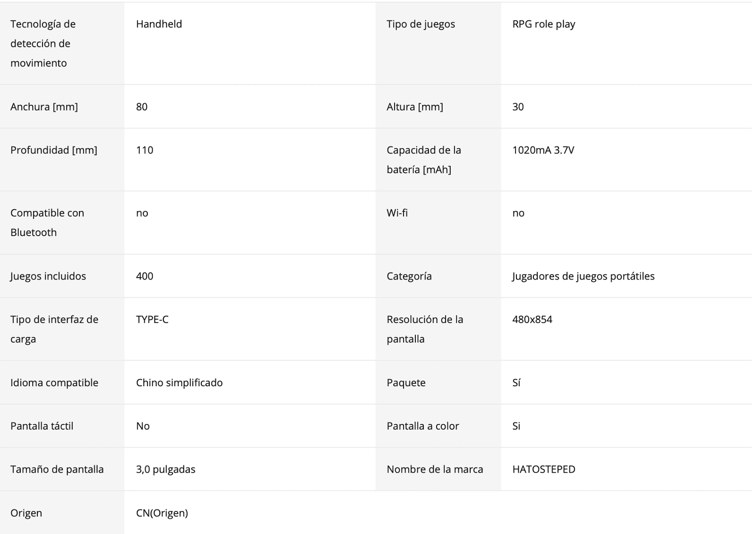Click the 'HATOSTEPED' brand name value
Viewport: 756px width, 534px height.
pyautogui.click(x=543, y=470)
